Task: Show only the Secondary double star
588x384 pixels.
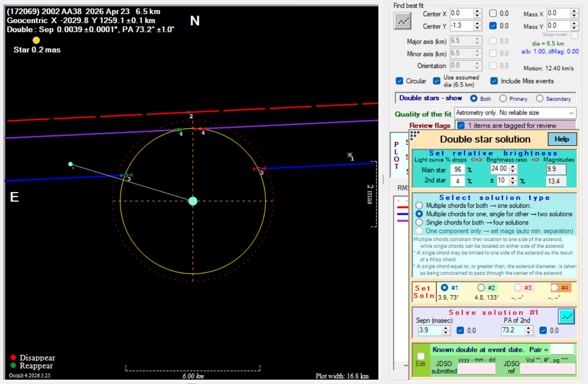Action: 539,98
